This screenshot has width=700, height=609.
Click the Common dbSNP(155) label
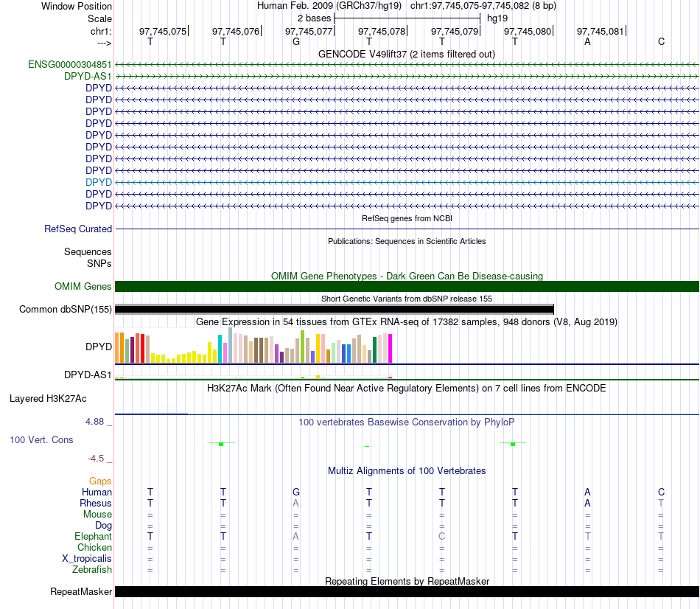(65, 309)
